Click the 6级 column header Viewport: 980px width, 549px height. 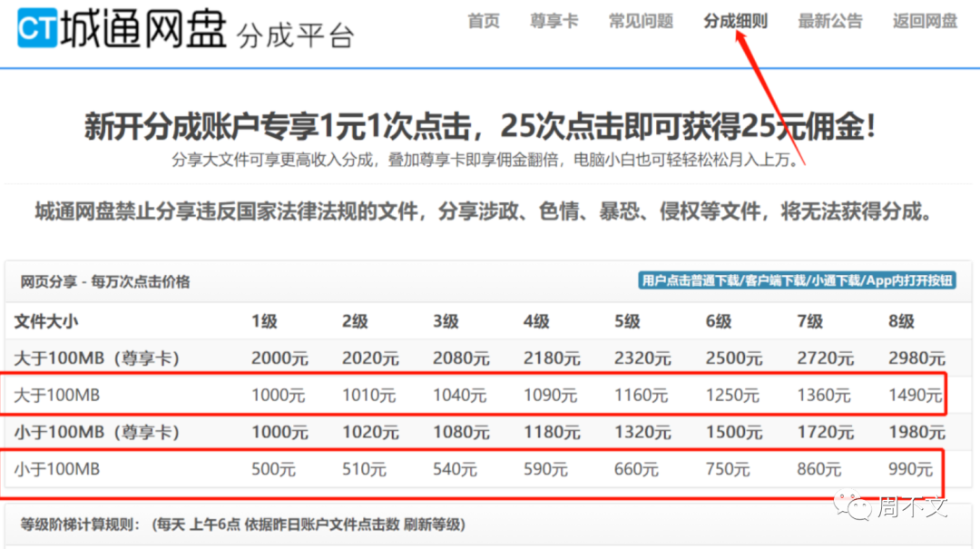(x=719, y=322)
